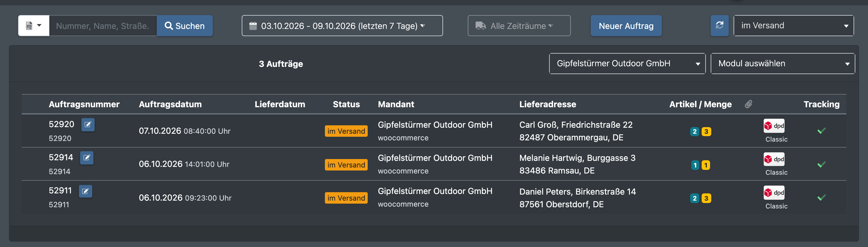Screen dimensions: 868x247
Task: Click the yellow quantity badge of order 52914
Action: (x=706, y=165)
